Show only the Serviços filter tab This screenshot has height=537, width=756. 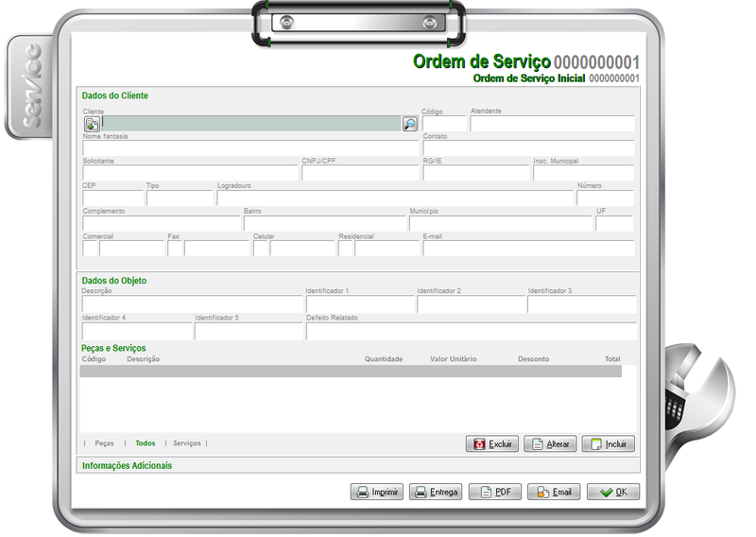tap(186, 443)
